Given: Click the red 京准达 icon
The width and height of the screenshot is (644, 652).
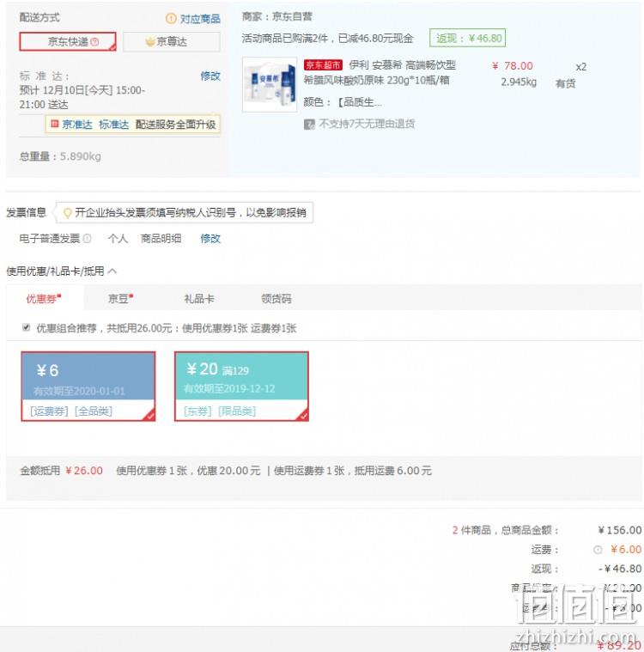Looking at the screenshot, I should (54, 124).
